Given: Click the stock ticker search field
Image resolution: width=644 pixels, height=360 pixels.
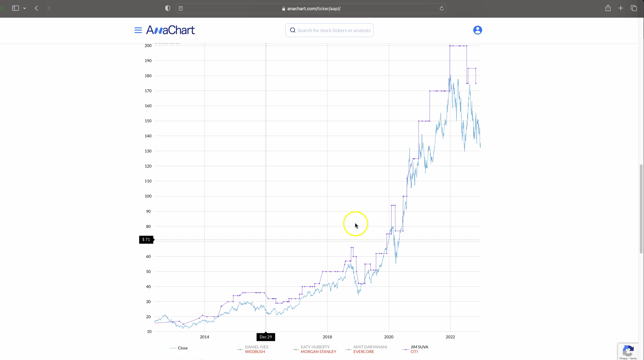Looking at the screenshot, I should click(333, 30).
